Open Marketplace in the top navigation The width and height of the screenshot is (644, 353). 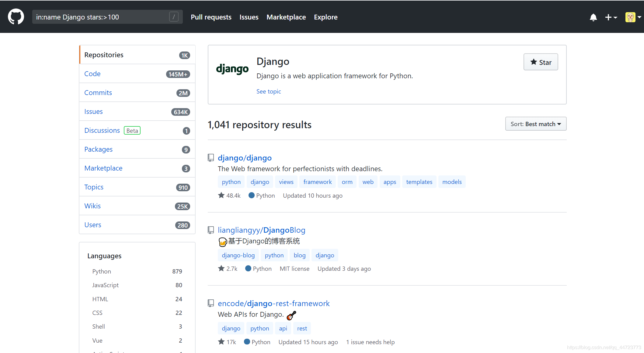coord(286,17)
